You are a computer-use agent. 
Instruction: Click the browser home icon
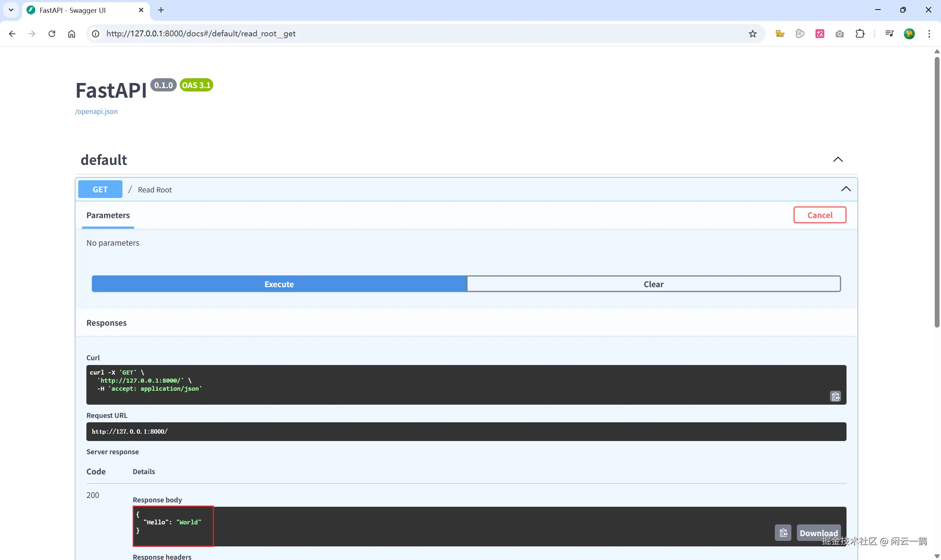click(x=71, y=33)
